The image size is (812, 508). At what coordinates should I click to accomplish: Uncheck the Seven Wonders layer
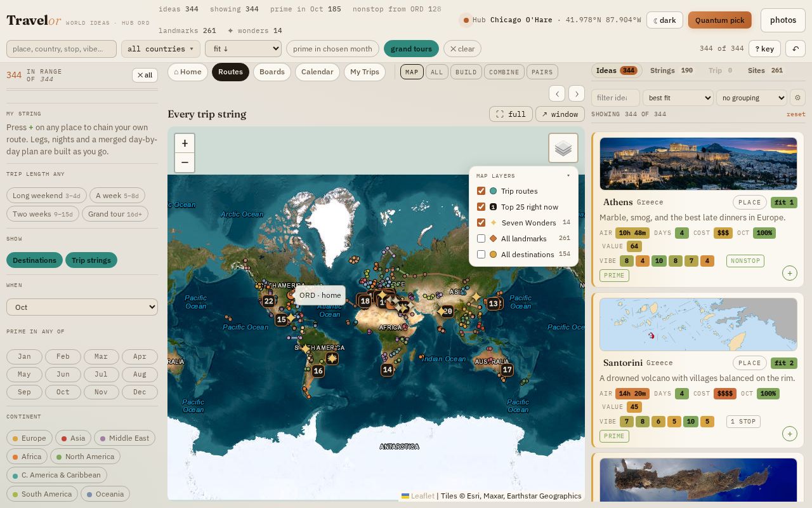(x=481, y=223)
